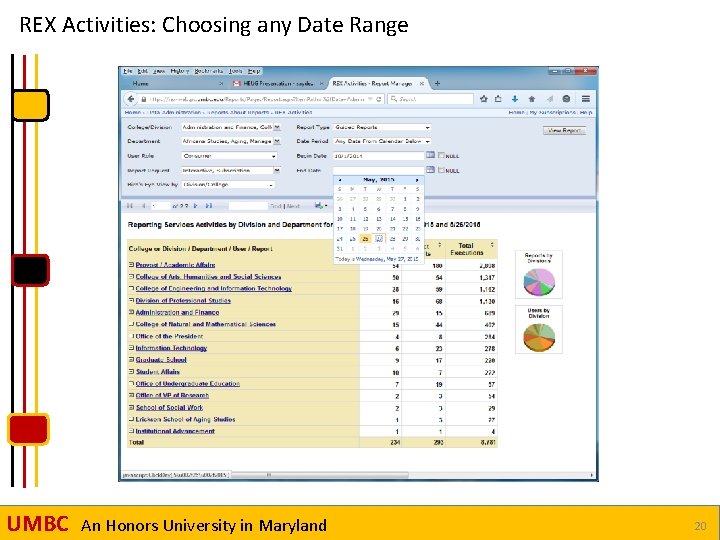Open the Bird's Eye View By dropdown
The height and width of the screenshot is (540, 720).
coord(271,185)
